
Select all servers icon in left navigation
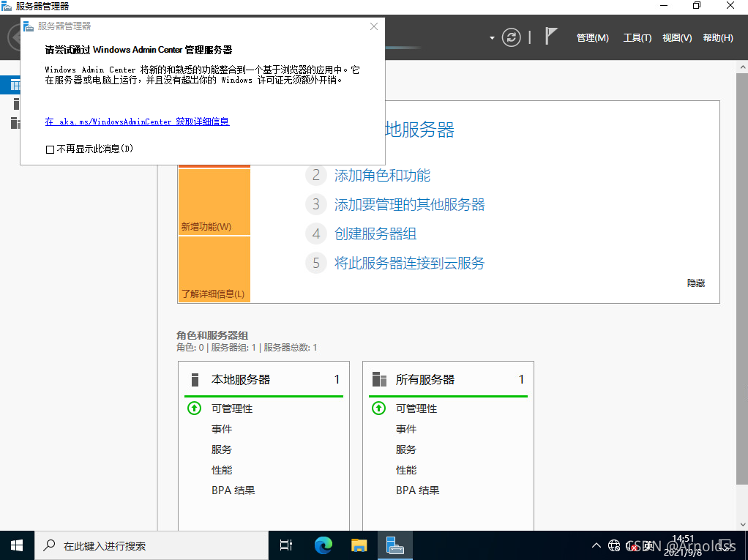(15, 122)
